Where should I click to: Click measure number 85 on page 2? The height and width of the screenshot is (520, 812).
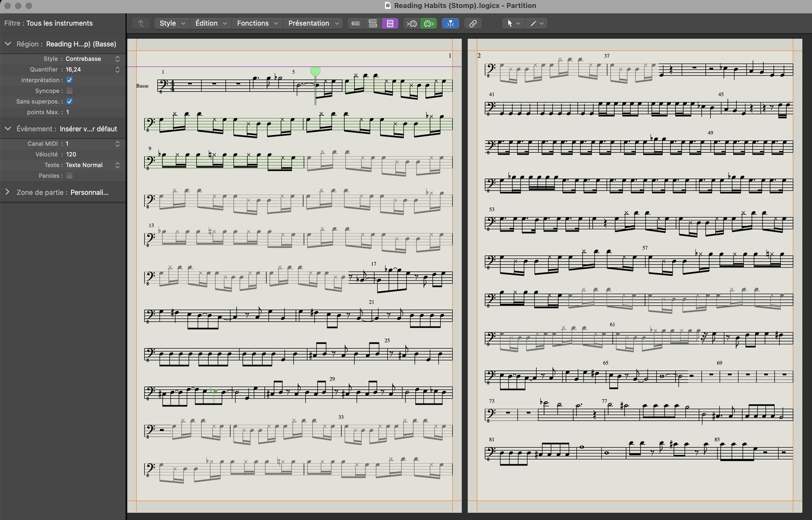coord(717,439)
